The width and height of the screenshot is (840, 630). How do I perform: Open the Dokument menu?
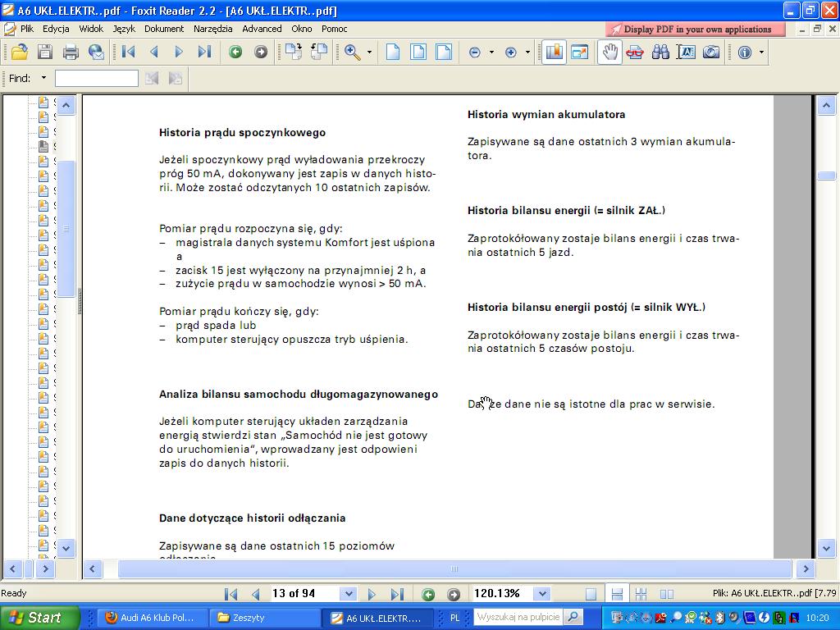click(164, 29)
